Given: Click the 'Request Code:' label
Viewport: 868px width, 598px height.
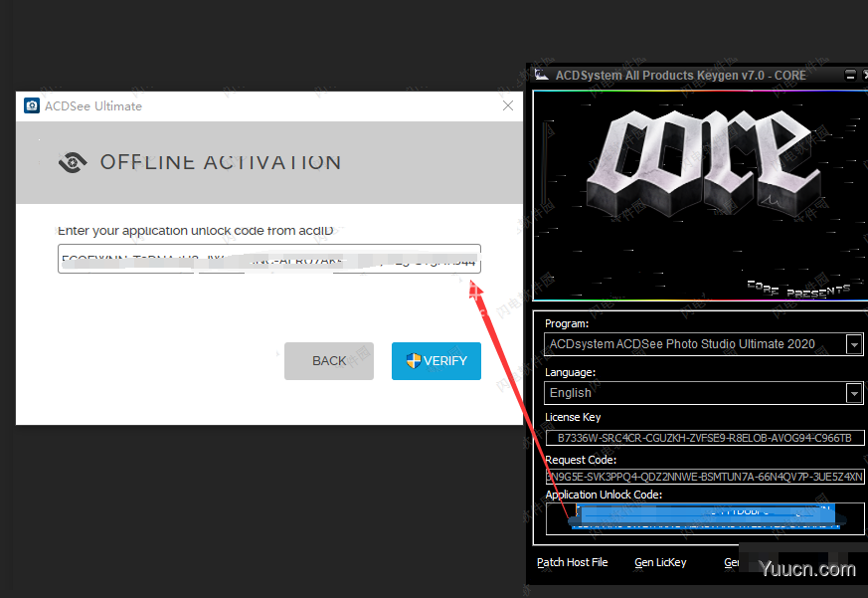Looking at the screenshot, I should point(581,460).
